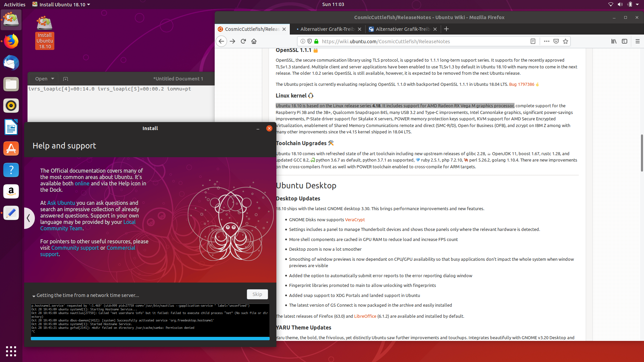Focus the Firefox URL address field

coord(423,41)
